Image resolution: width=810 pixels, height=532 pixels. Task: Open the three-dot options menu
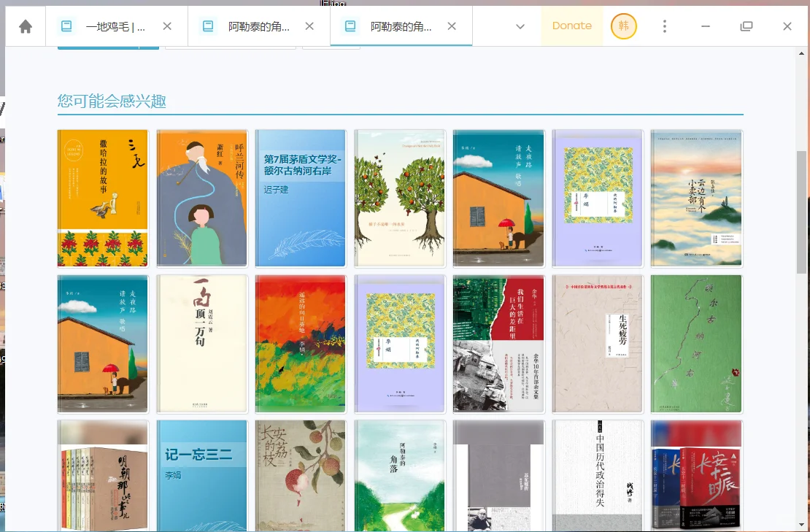[665, 26]
